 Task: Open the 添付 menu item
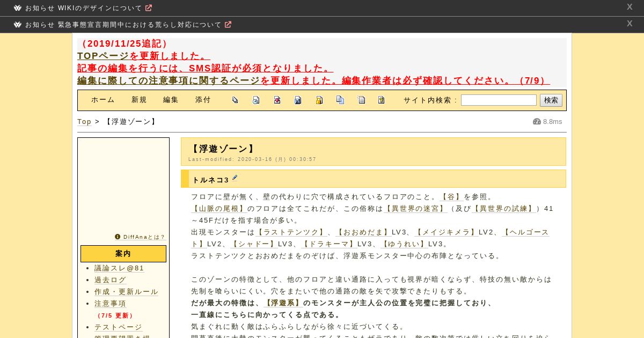pos(203,100)
